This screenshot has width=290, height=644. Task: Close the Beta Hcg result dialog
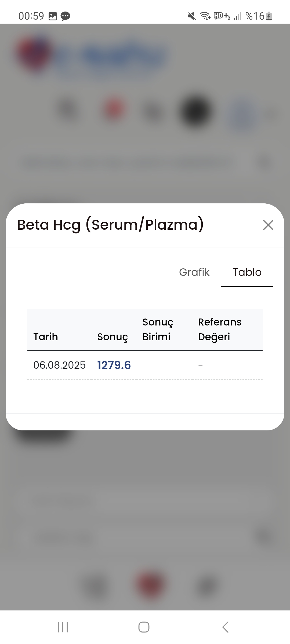(268, 225)
